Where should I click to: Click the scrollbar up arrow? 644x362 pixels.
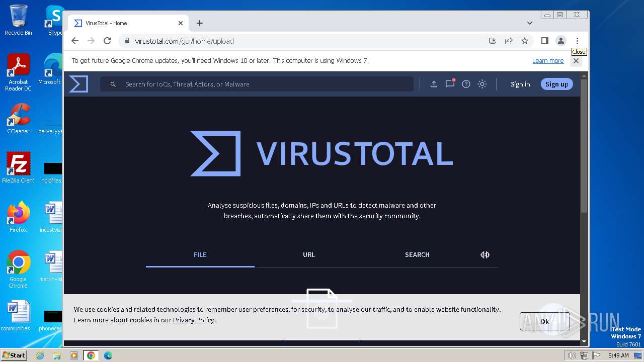[x=584, y=76]
